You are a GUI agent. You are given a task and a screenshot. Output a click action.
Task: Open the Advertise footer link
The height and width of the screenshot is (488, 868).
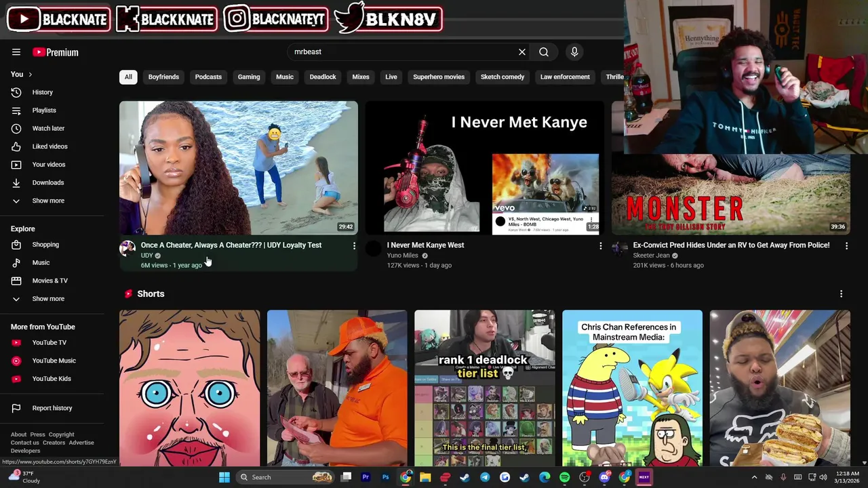pyautogui.click(x=81, y=443)
